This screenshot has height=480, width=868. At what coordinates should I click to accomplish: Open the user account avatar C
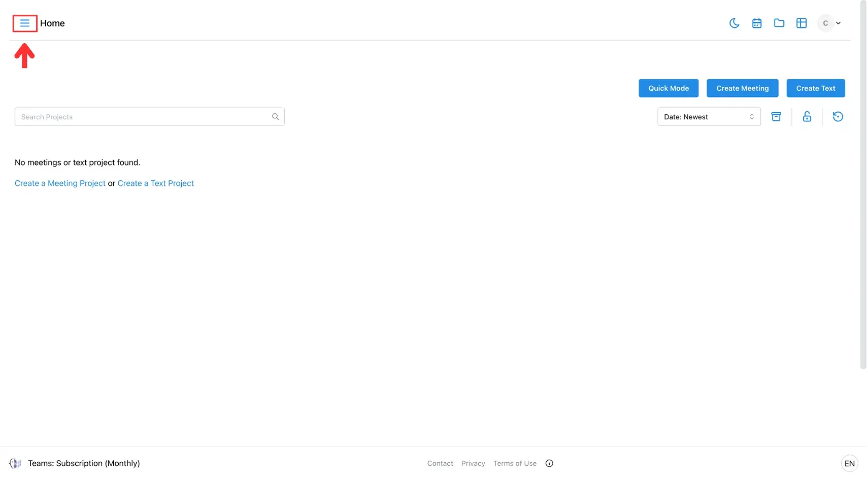[x=825, y=23]
